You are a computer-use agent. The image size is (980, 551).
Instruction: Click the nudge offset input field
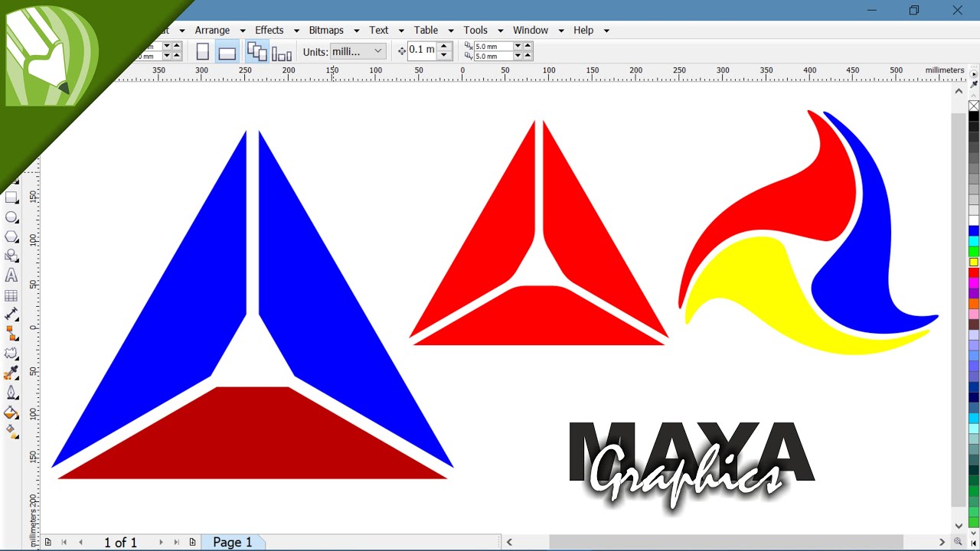point(422,51)
